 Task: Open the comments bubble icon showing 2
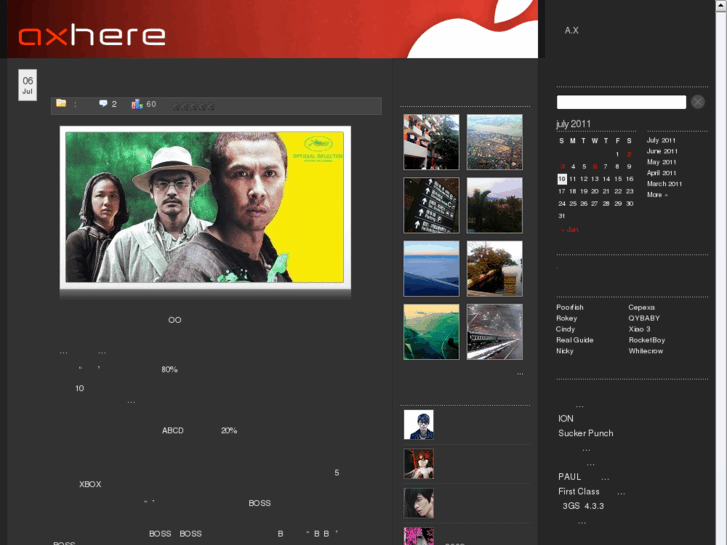pos(103,103)
